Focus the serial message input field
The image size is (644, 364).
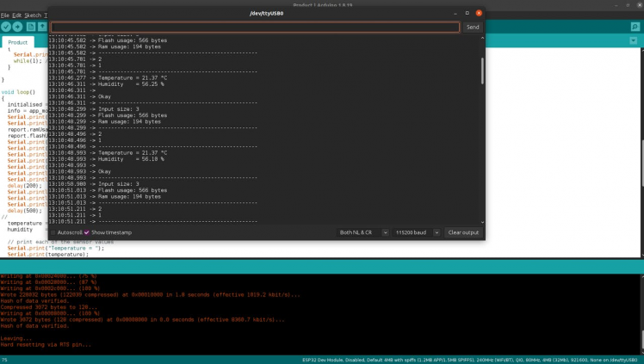pyautogui.click(x=255, y=27)
